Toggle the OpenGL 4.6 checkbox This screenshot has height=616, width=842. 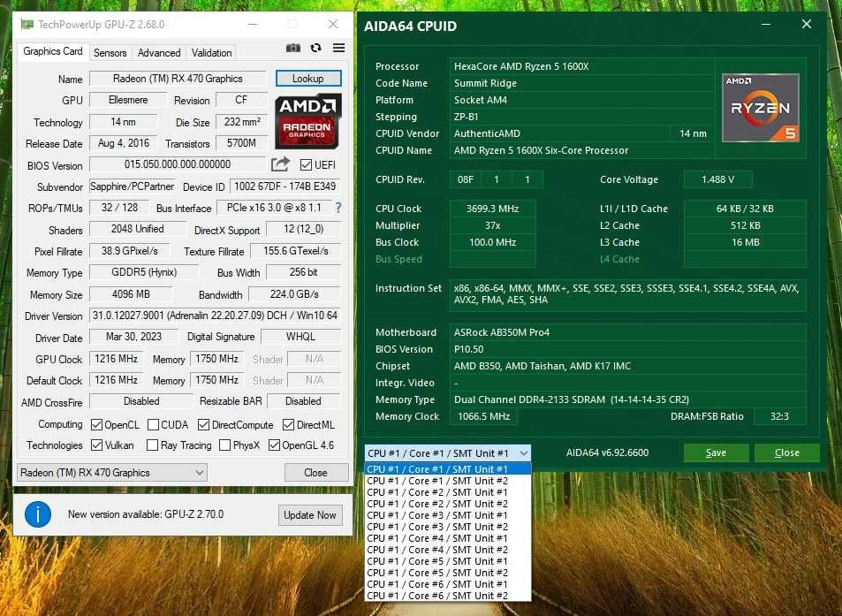(x=274, y=445)
